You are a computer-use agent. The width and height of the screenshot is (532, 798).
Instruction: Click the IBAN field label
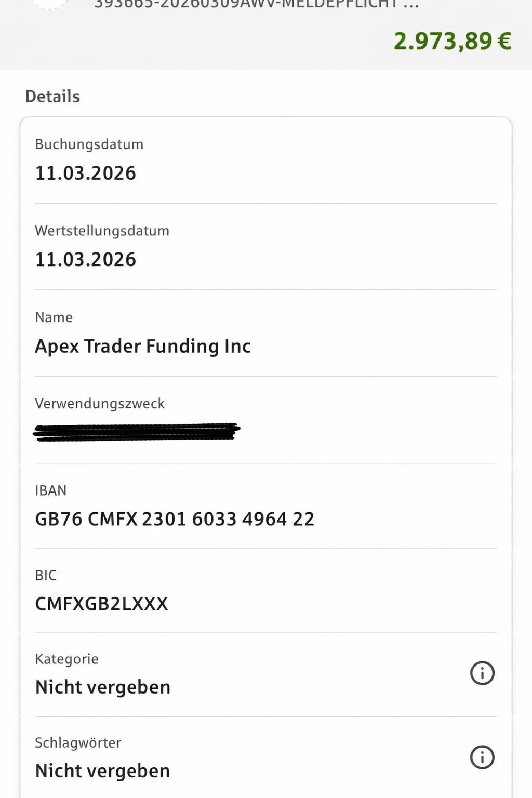tap(51, 490)
